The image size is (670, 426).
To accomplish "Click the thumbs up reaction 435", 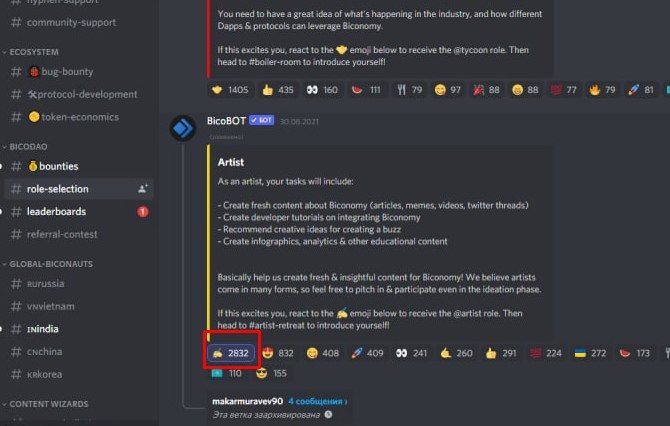I will pyautogui.click(x=278, y=90).
